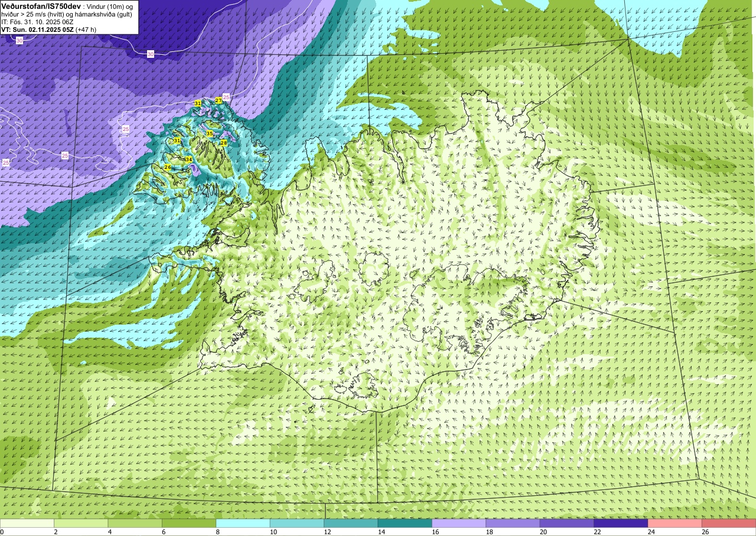This screenshot has width=756, height=536.
Task: Click the yellow 35 gust label
Action: 209,133
